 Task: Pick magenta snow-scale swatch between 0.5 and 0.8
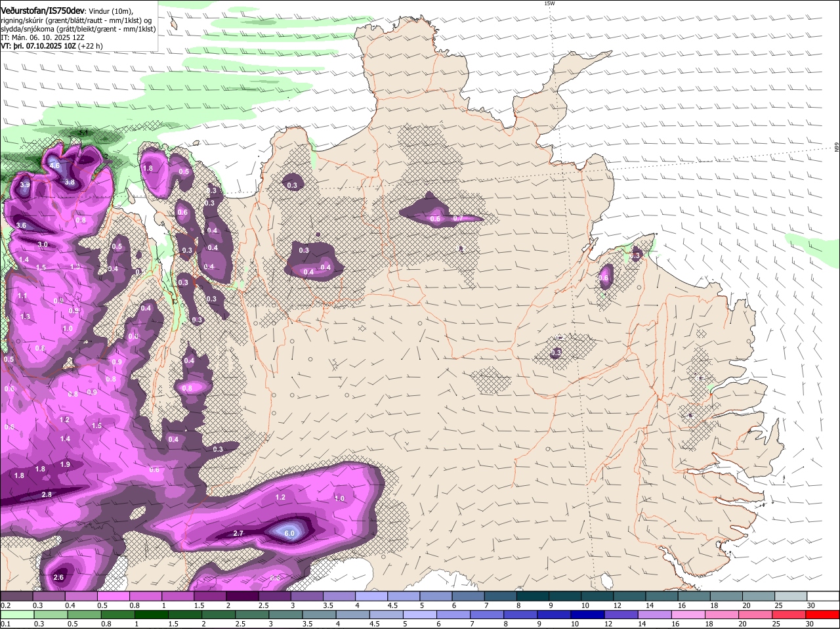[113, 596]
